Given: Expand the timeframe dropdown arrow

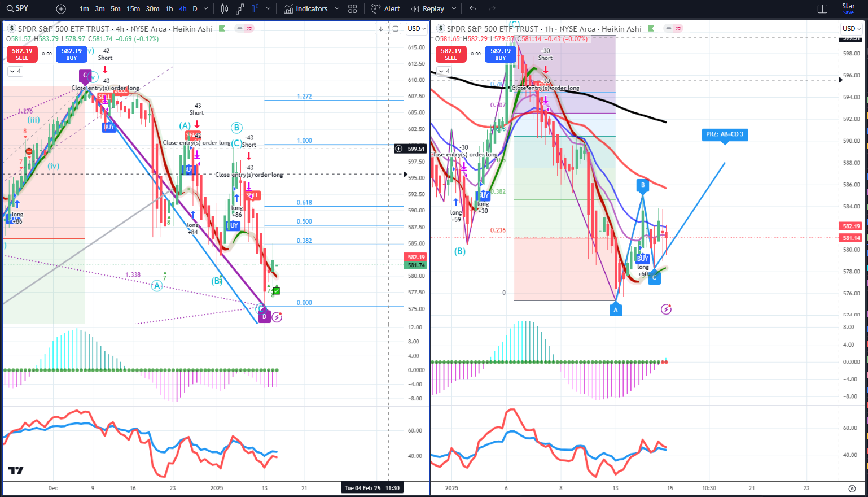Looking at the screenshot, I should tap(205, 9).
